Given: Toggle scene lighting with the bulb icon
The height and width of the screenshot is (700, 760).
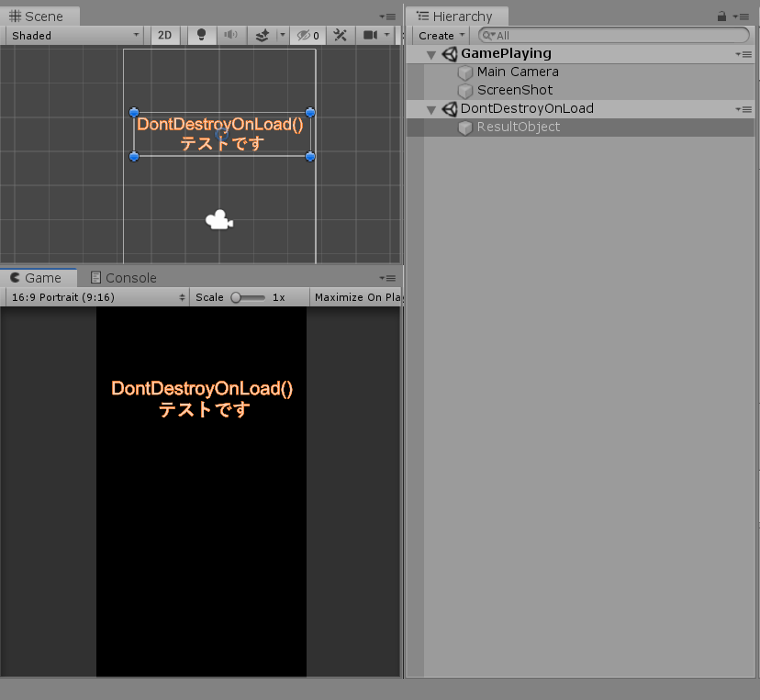Looking at the screenshot, I should [x=201, y=35].
